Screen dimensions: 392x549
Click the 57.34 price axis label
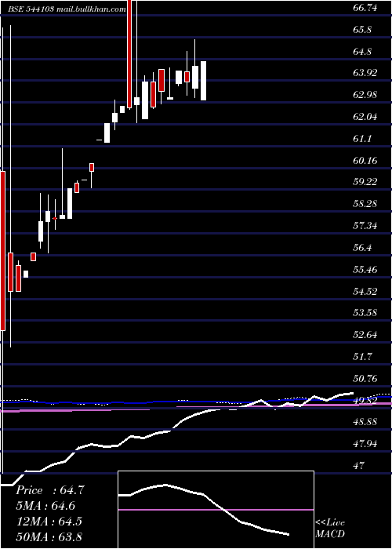(x=365, y=226)
